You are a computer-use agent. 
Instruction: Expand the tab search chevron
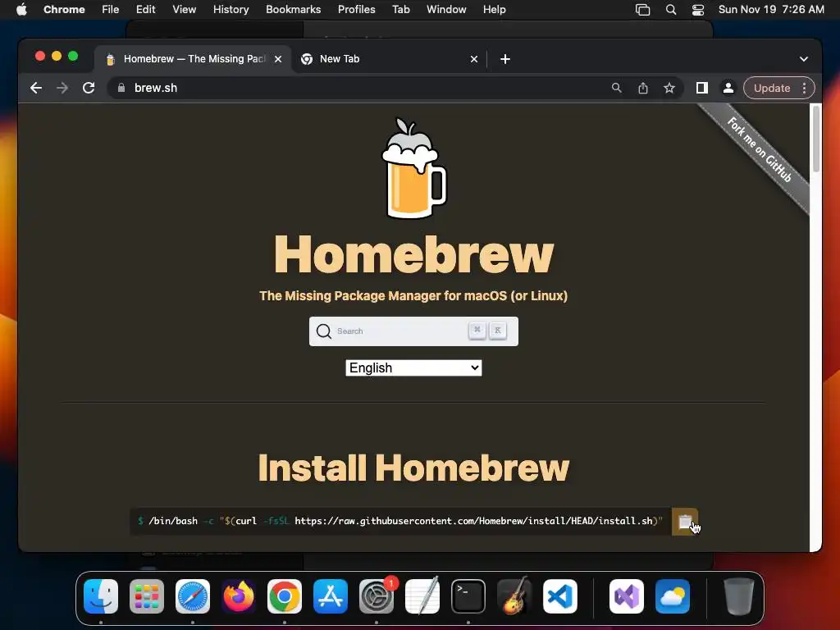point(804,59)
